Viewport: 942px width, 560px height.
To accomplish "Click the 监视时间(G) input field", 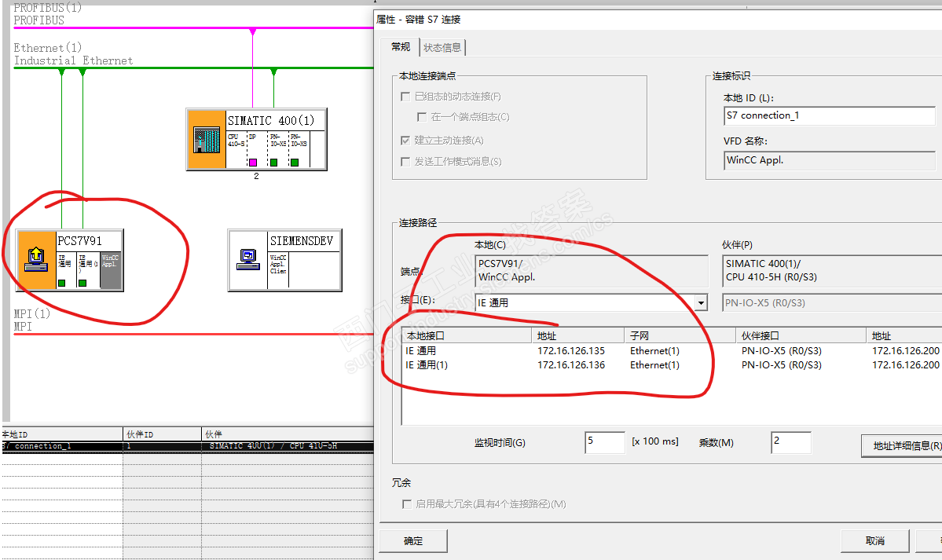I will click(605, 442).
